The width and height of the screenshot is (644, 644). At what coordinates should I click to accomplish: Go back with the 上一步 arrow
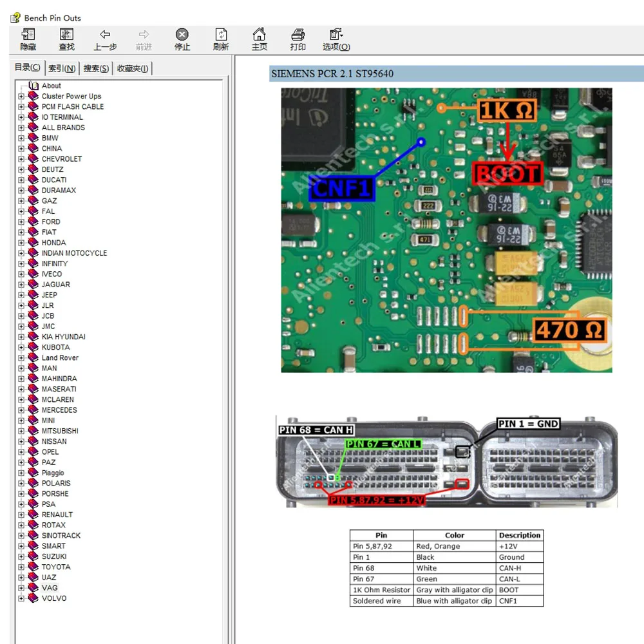click(105, 35)
